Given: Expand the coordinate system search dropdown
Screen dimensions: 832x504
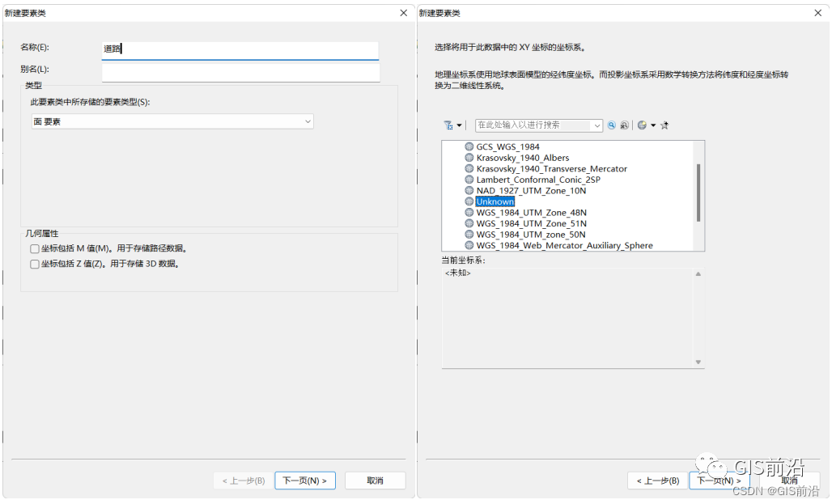Looking at the screenshot, I should point(597,125).
